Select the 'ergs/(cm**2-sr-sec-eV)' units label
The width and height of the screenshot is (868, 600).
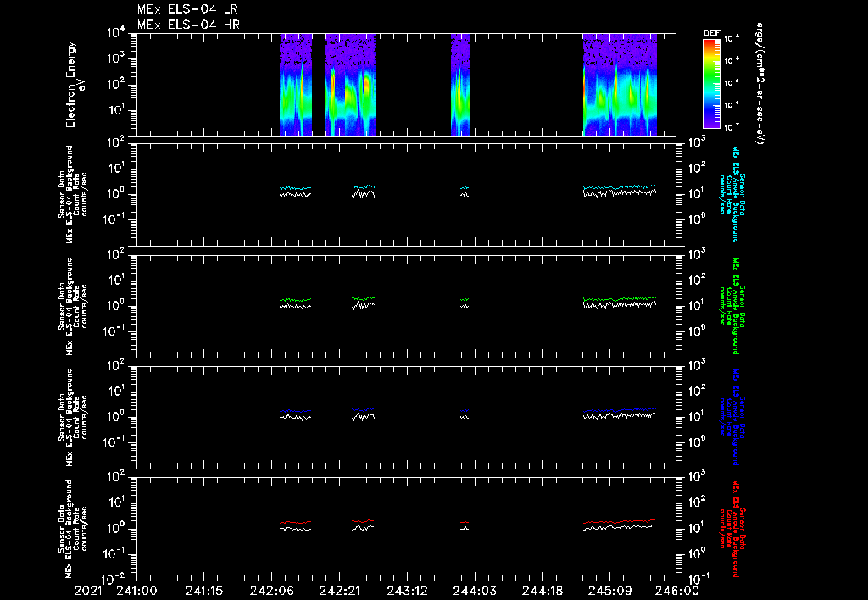760,84
